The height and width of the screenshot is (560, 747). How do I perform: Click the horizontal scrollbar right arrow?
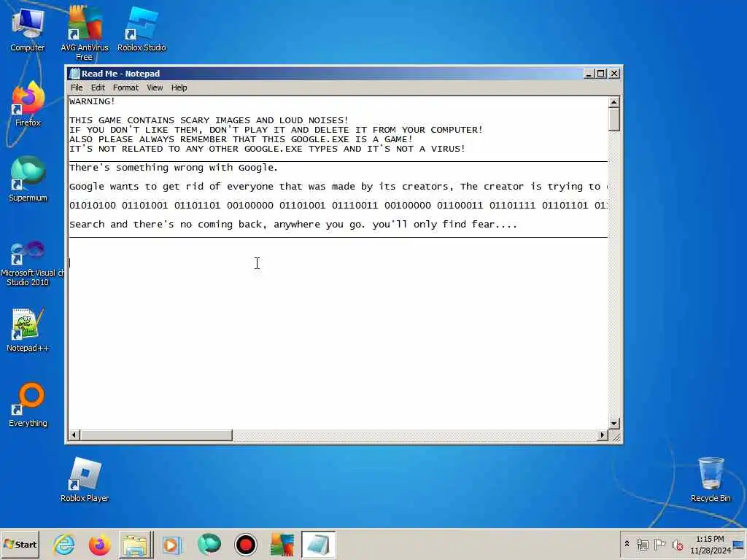click(602, 435)
